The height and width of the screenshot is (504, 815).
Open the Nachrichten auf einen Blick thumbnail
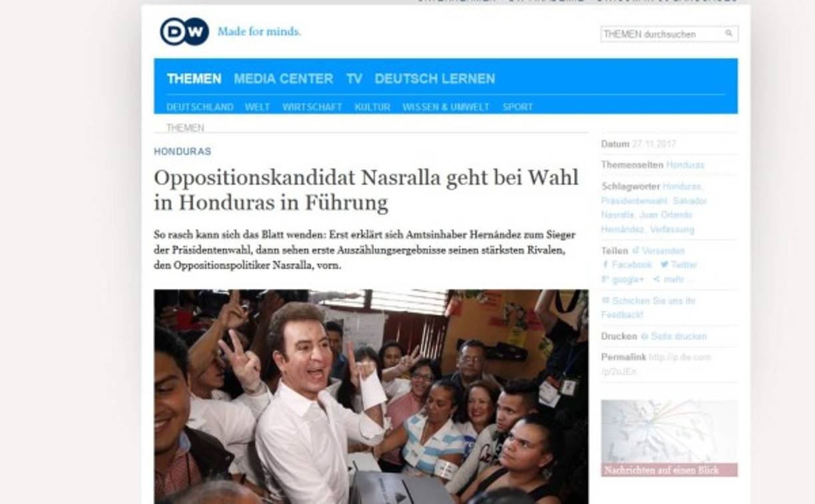pyautogui.click(x=669, y=438)
